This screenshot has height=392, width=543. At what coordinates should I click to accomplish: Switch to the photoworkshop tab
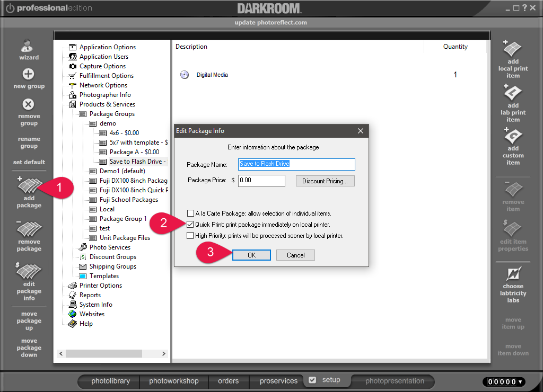[x=174, y=381]
